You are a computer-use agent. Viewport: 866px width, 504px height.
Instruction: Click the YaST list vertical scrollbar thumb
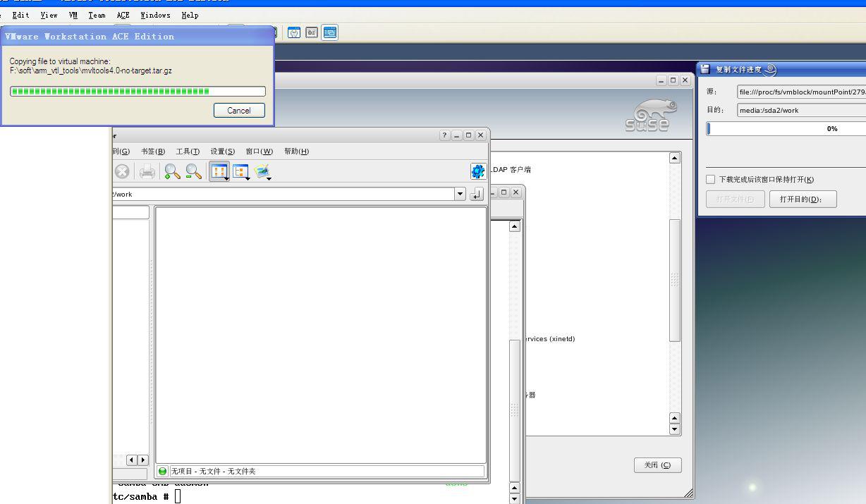coord(675,281)
